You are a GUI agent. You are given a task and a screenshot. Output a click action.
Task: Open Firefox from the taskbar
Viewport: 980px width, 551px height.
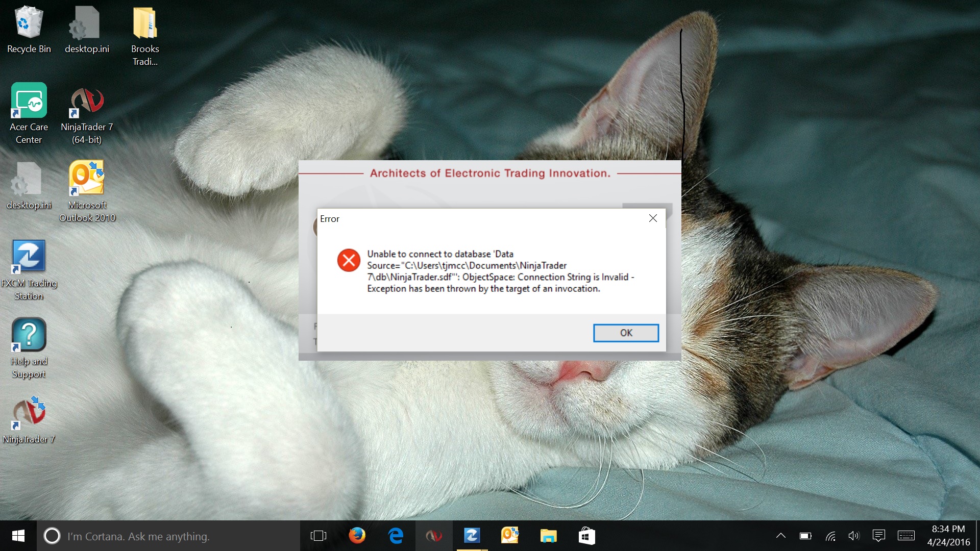357,536
